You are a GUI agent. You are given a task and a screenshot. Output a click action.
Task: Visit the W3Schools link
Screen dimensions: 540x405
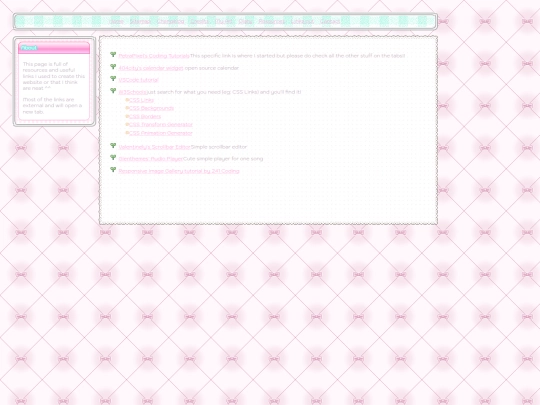click(133, 92)
